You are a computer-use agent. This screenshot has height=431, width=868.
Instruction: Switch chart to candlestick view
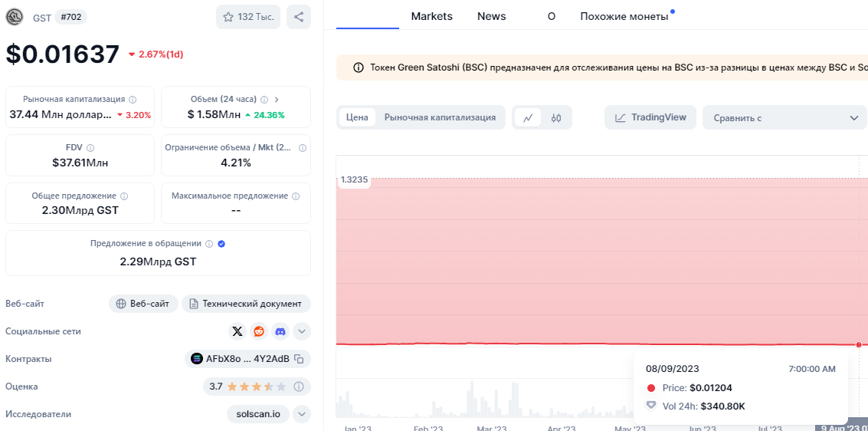click(x=556, y=117)
